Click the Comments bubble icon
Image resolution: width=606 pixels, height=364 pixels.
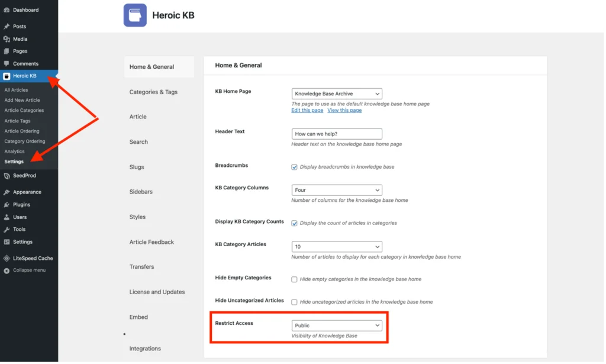pyautogui.click(x=7, y=63)
